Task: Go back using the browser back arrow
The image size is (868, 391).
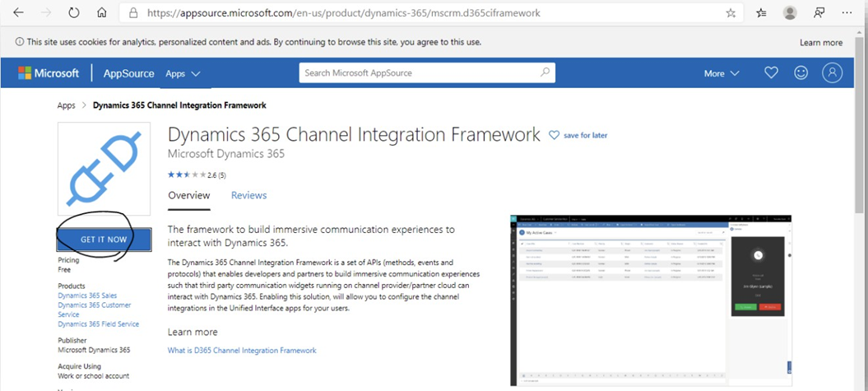Action: tap(18, 12)
